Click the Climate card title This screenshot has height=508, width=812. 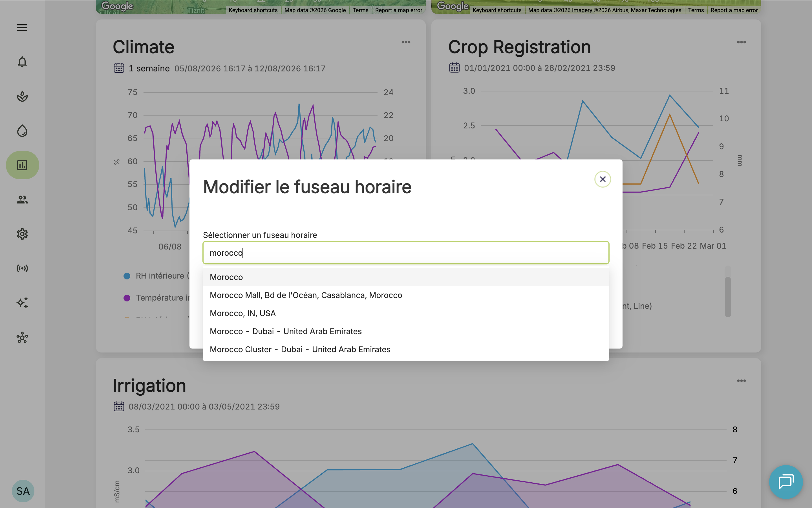tap(144, 47)
